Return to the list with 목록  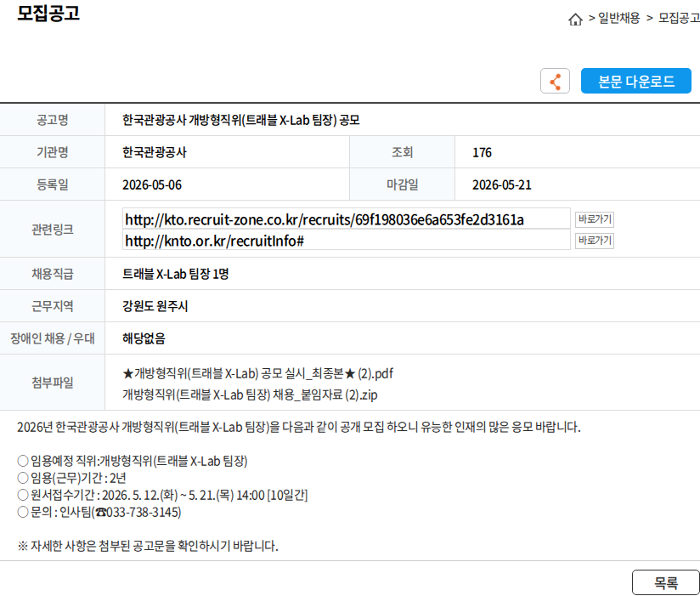coord(666,582)
